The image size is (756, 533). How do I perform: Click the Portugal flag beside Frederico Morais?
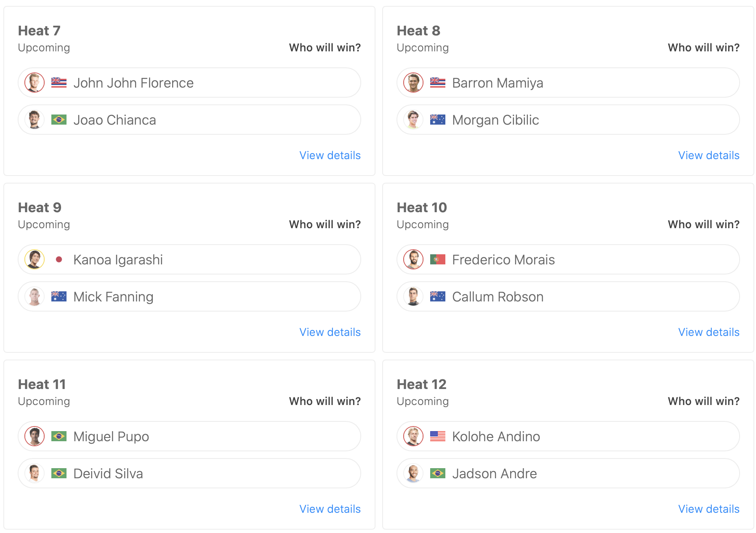click(x=438, y=260)
